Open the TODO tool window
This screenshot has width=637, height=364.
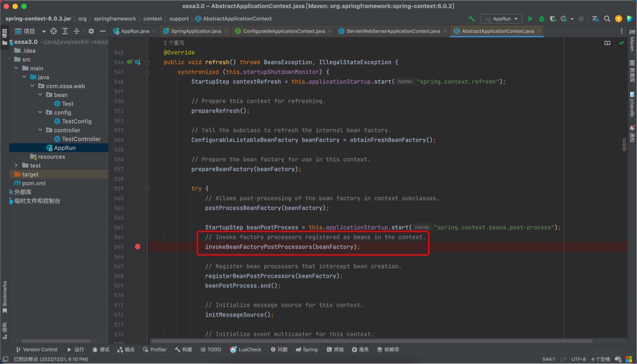coord(211,350)
